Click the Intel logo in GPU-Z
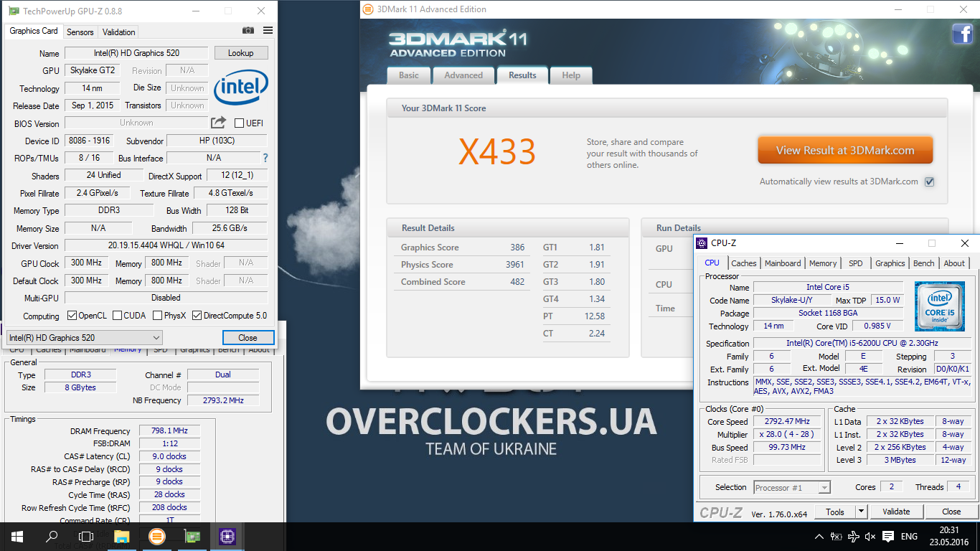The height and width of the screenshot is (551, 980). (x=240, y=87)
